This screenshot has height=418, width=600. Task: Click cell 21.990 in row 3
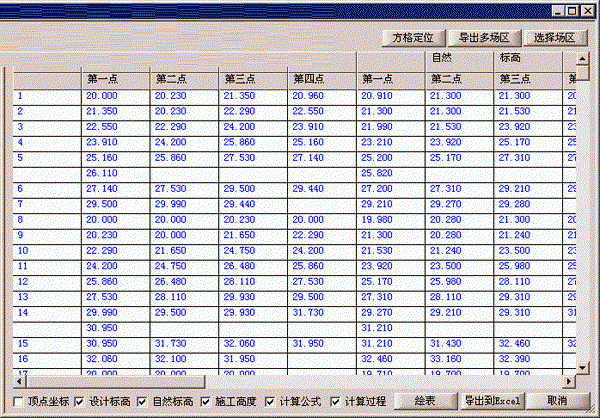[391, 127]
